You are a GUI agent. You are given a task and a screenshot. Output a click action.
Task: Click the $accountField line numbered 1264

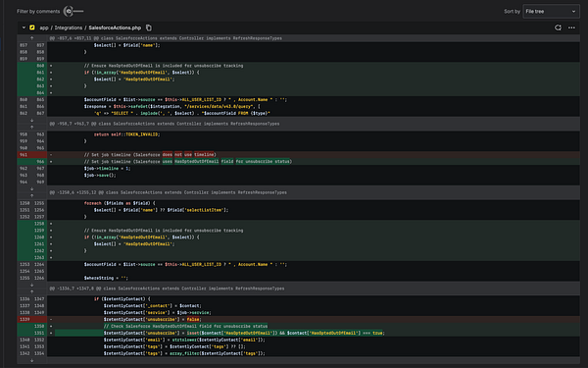click(185, 265)
